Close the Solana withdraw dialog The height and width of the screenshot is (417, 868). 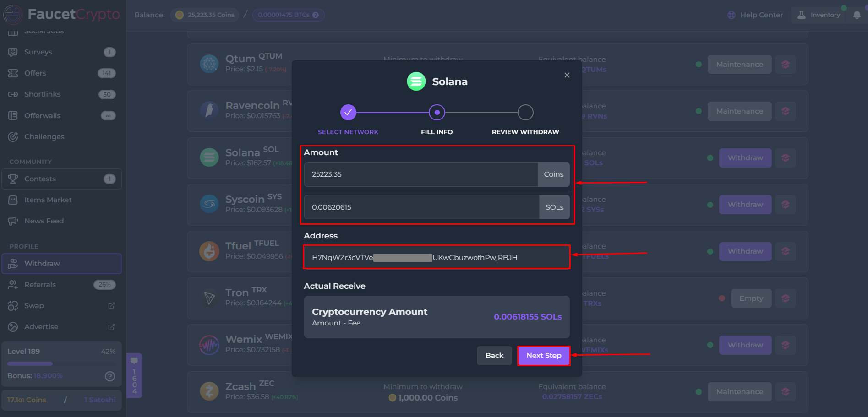coord(567,75)
